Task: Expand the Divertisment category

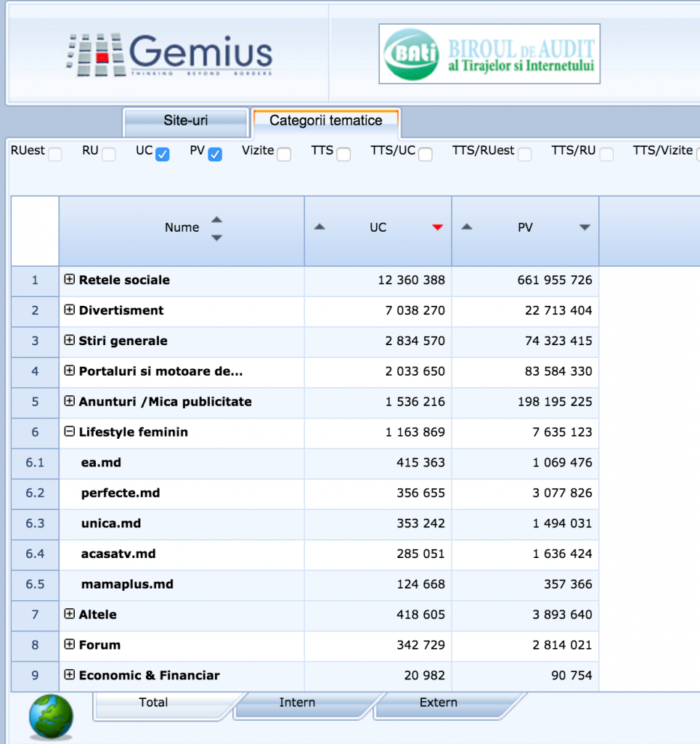Action: tap(69, 310)
